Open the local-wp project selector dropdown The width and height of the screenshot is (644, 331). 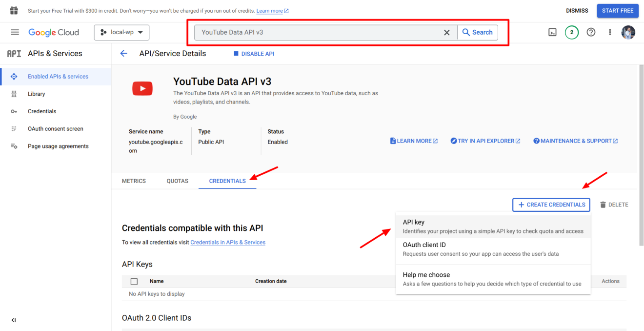pos(121,32)
